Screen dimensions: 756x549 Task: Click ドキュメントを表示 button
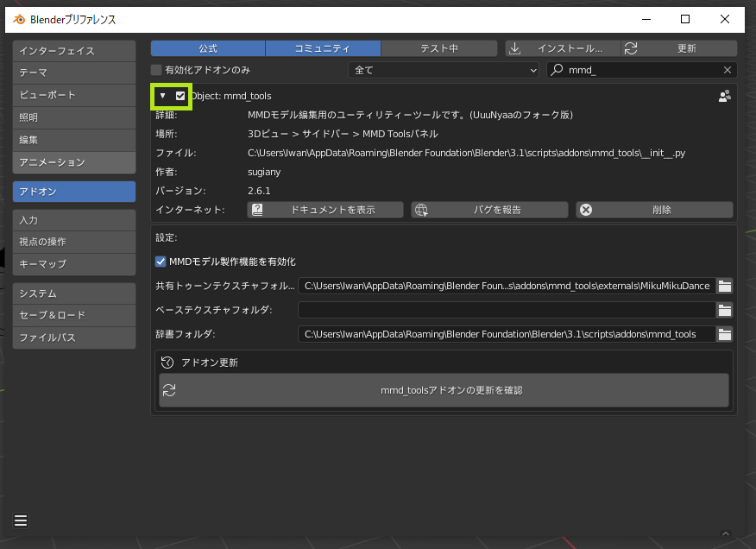325,210
